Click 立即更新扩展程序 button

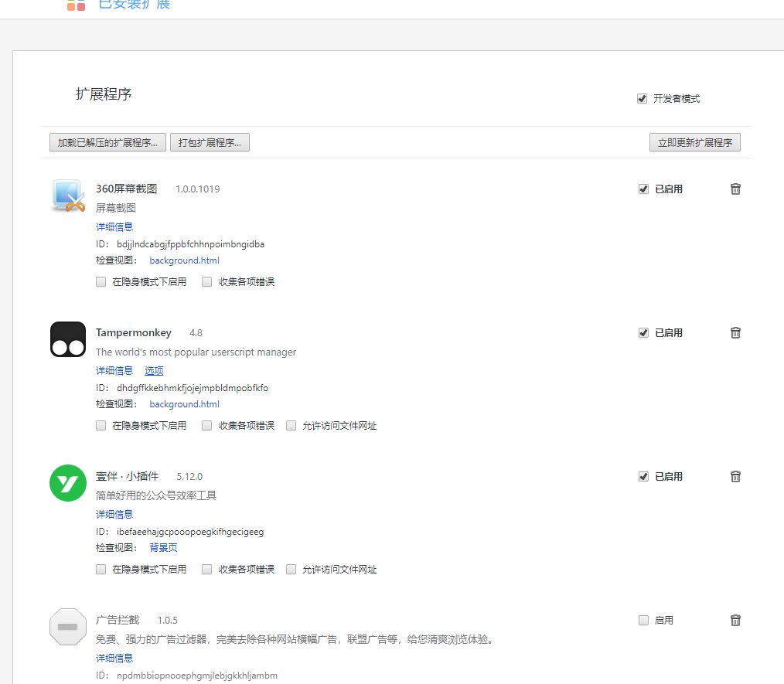tap(695, 142)
